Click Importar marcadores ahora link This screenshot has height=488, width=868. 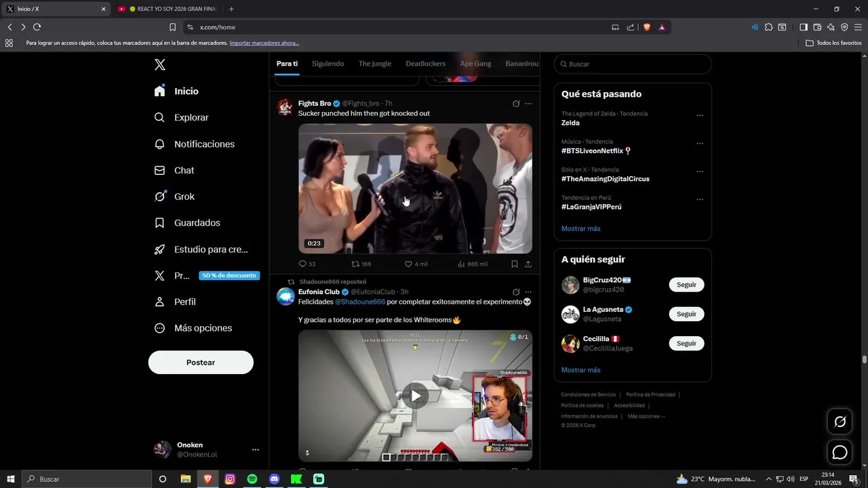264,43
